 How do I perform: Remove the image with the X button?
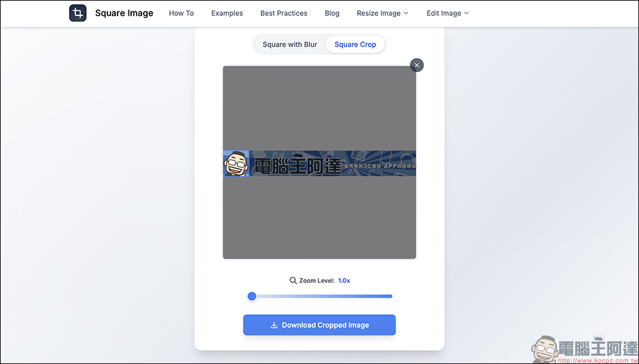pyautogui.click(x=417, y=65)
